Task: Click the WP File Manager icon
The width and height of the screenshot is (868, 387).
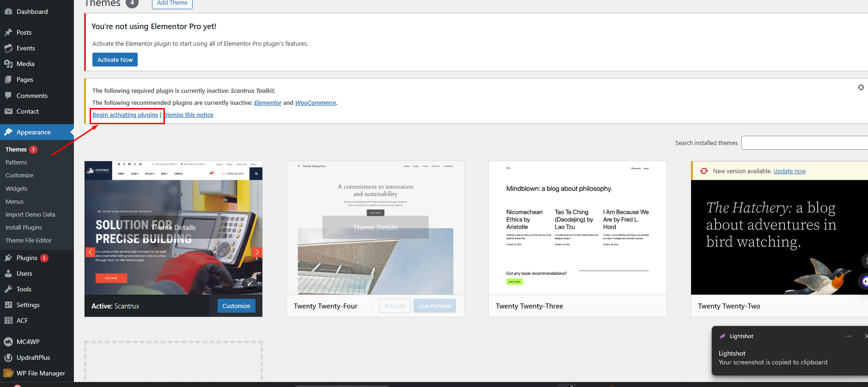Action: tap(8, 373)
